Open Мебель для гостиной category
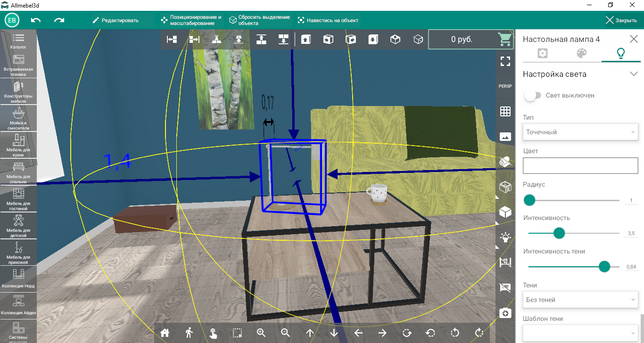Viewport: 644px width, 343px height. tap(19, 199)
